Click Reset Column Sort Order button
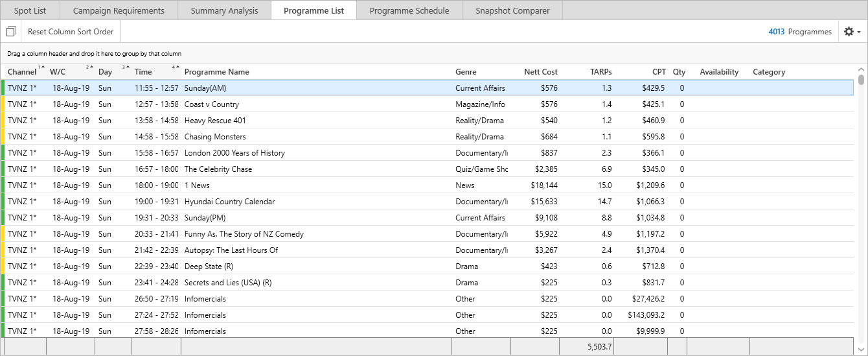868x356 pixels. 71,32
